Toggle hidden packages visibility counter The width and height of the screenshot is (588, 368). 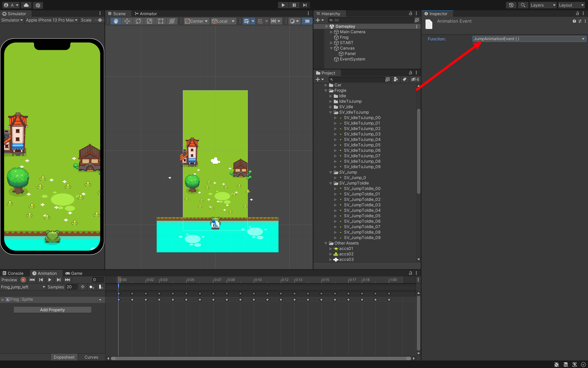pyautogui.click(x=415, y=79)
